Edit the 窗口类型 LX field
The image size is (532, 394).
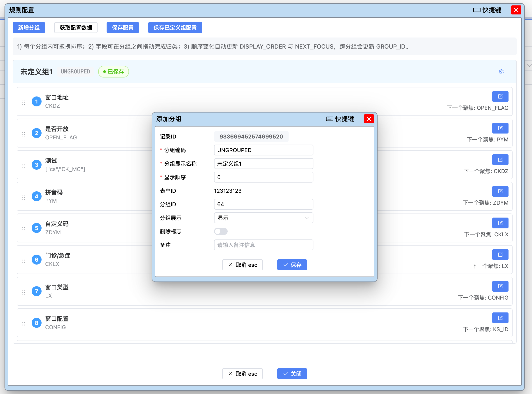(x=500, y=286)
